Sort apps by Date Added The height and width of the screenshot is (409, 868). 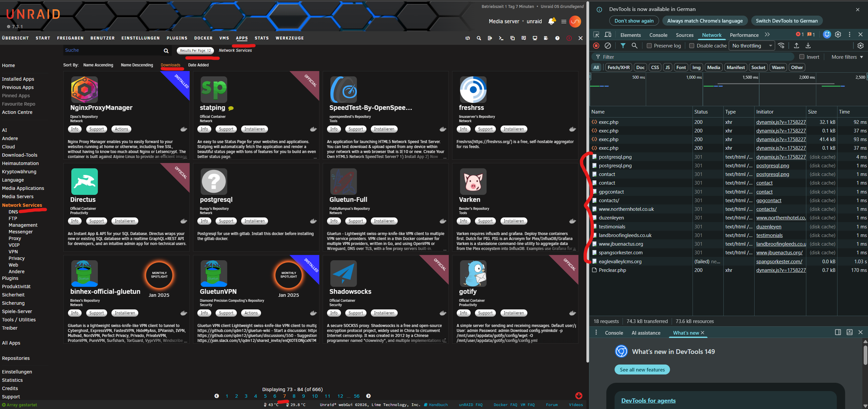coord(198,65)
